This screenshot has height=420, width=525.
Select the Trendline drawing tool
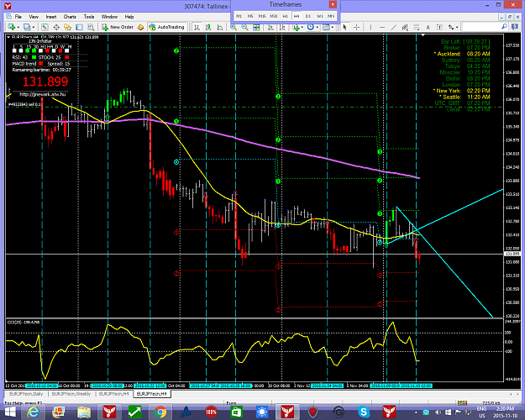tap(393, 27)
